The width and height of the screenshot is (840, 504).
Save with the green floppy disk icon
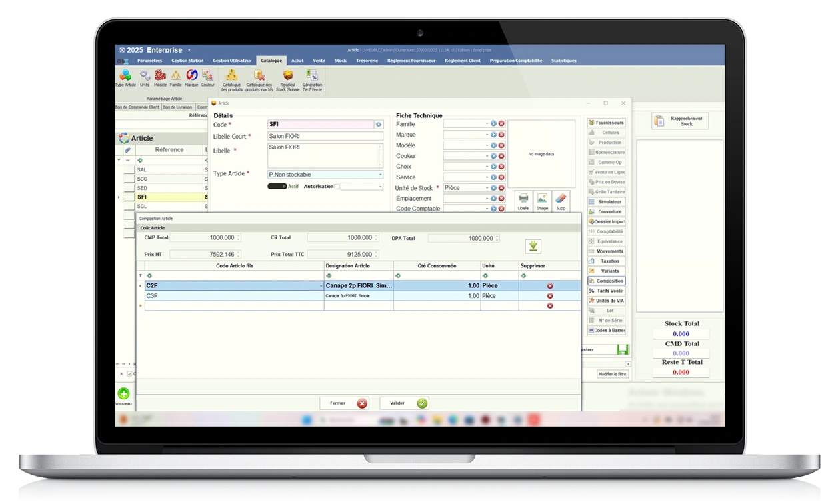pos(623,349)
